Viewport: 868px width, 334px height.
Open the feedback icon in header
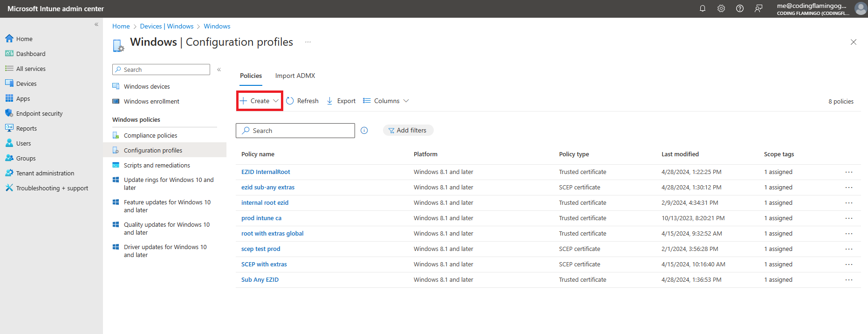coord(759,8)
